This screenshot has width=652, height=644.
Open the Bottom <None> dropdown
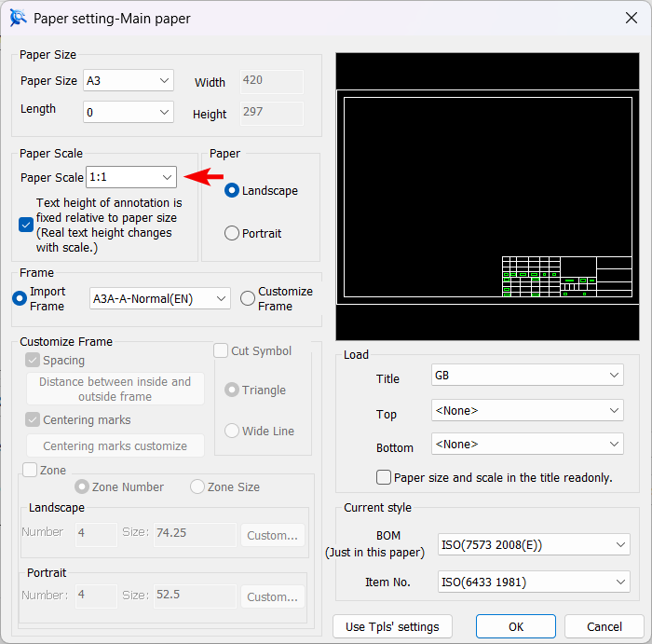coord(527,444)
